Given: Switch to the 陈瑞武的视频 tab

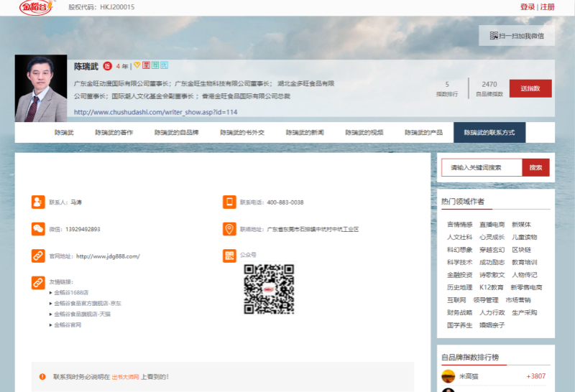Looking at the screenshot, I should [x=364, y=133].
